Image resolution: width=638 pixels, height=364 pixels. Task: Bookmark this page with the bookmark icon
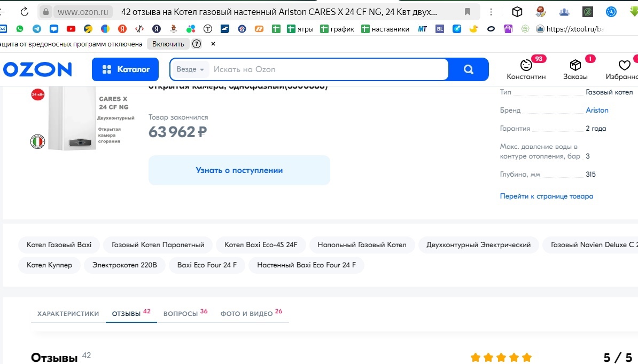tap(468, 12)
